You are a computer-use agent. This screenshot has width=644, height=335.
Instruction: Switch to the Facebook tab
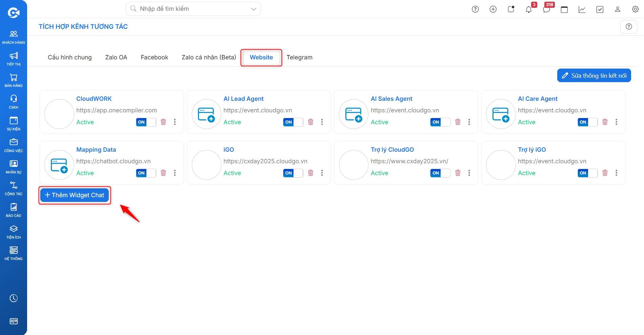pos(155,57)
